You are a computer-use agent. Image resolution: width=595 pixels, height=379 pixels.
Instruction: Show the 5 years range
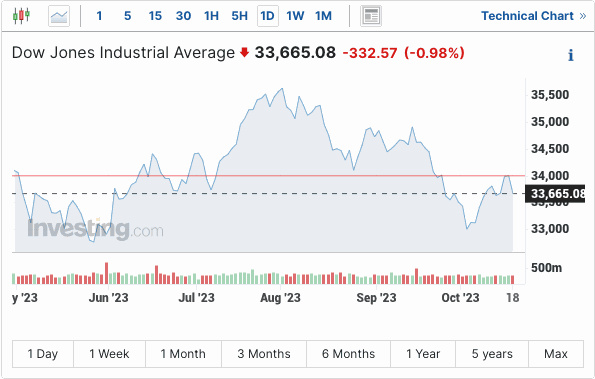click(x=492, y=354)
